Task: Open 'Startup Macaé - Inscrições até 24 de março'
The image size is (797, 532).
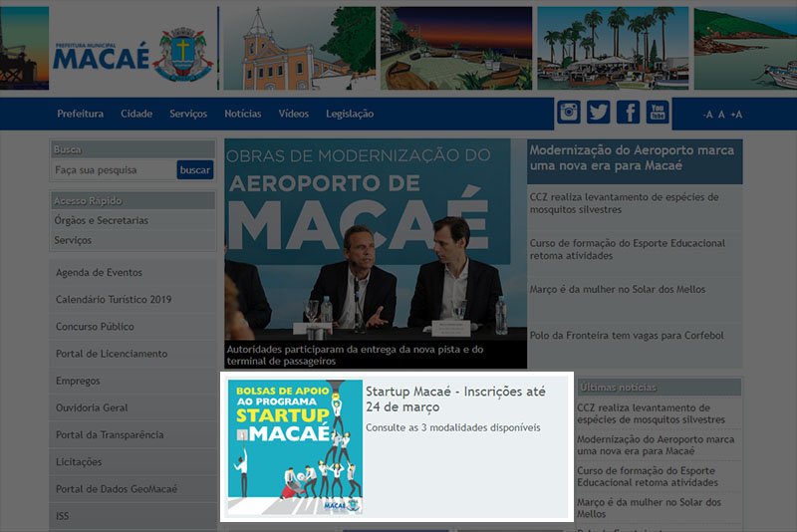Action: (455, 399)
